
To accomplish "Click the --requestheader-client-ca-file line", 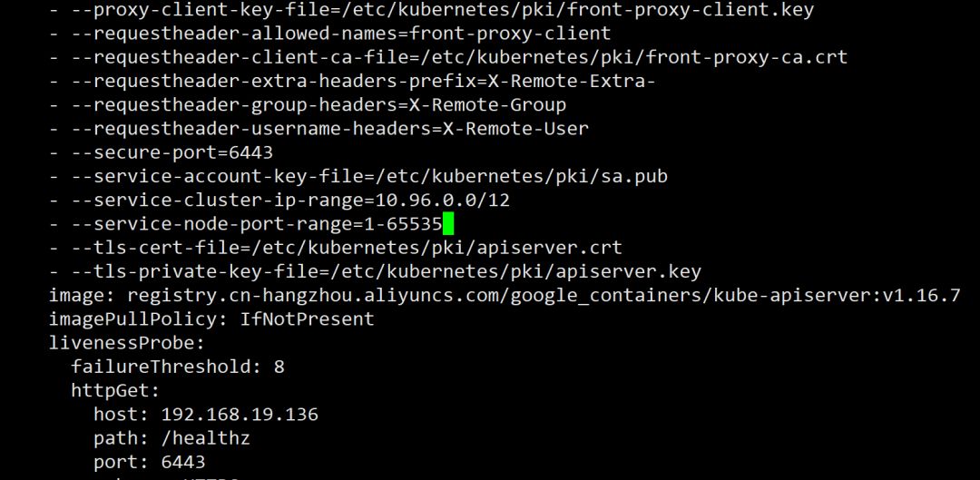I will (448, 58).
